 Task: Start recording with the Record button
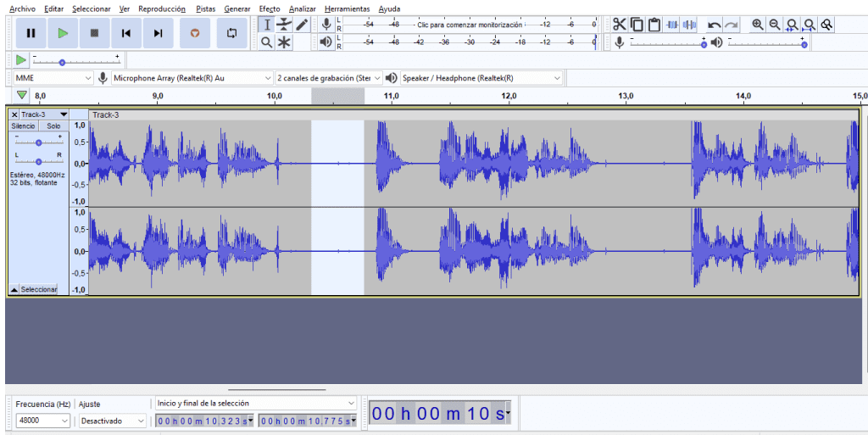click(x=195, y=33)
